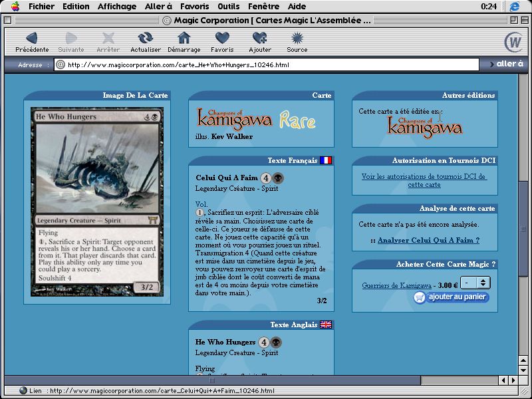Click the Analyser Celui Qui A Faim link

click(428, 240)
